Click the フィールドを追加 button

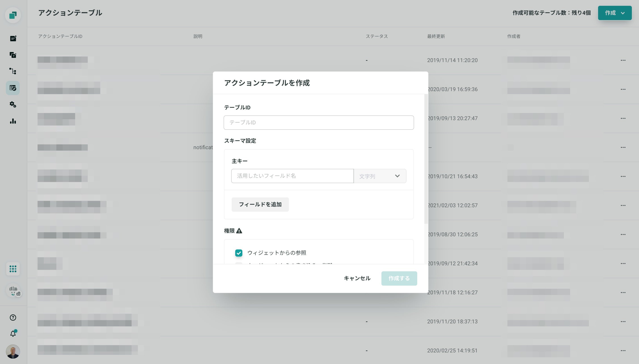[260, 205]
